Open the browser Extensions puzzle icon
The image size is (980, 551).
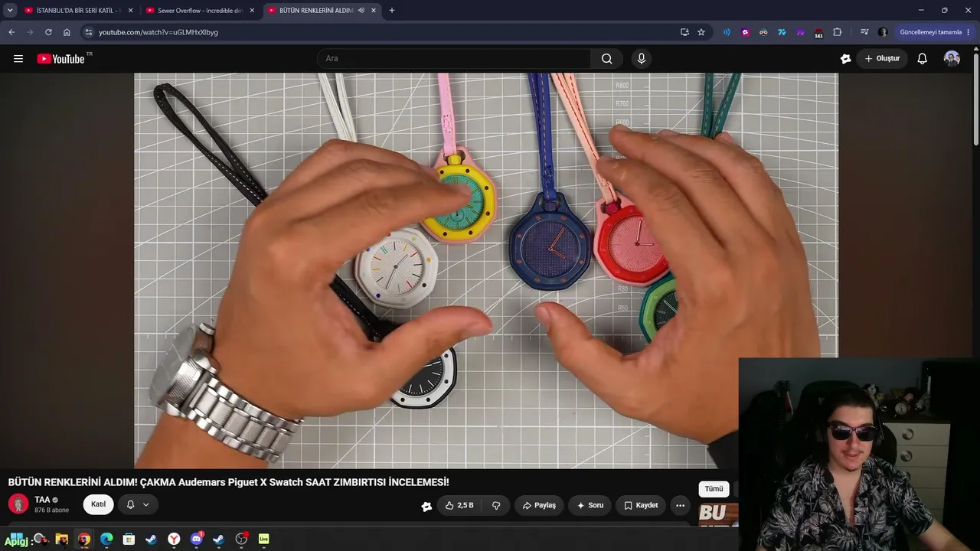coord(837,32)
